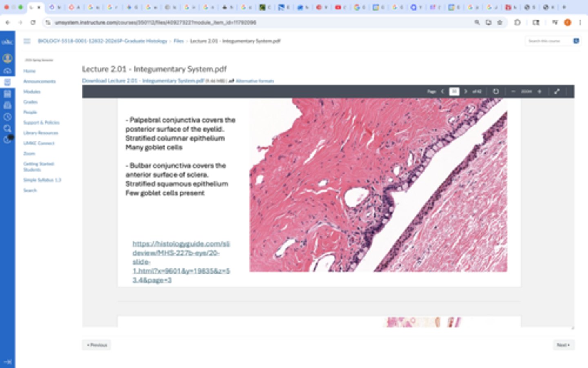Expand the global navigation with bottom arrow
Image resolution: width=588 pixels, height=368 pixels.
point(7,361)
